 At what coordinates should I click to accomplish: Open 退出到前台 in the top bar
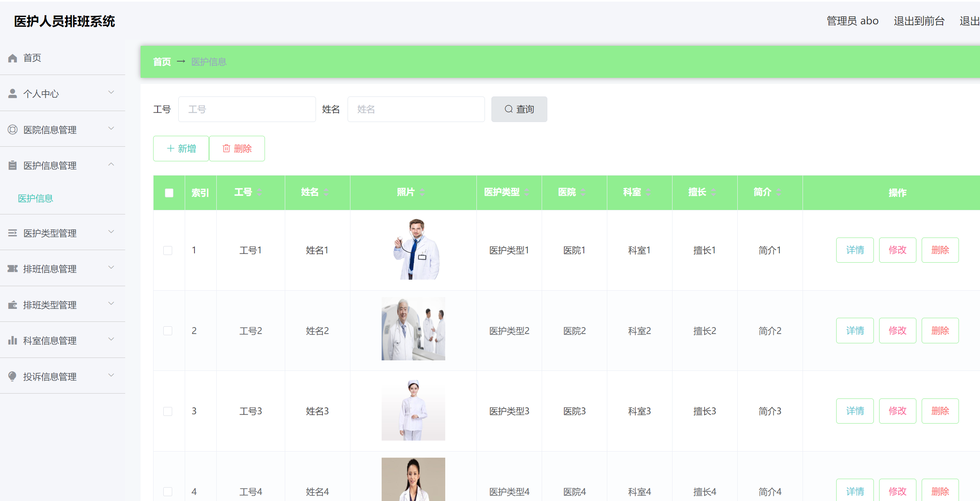pyautogui.click(x=918, y=21)
